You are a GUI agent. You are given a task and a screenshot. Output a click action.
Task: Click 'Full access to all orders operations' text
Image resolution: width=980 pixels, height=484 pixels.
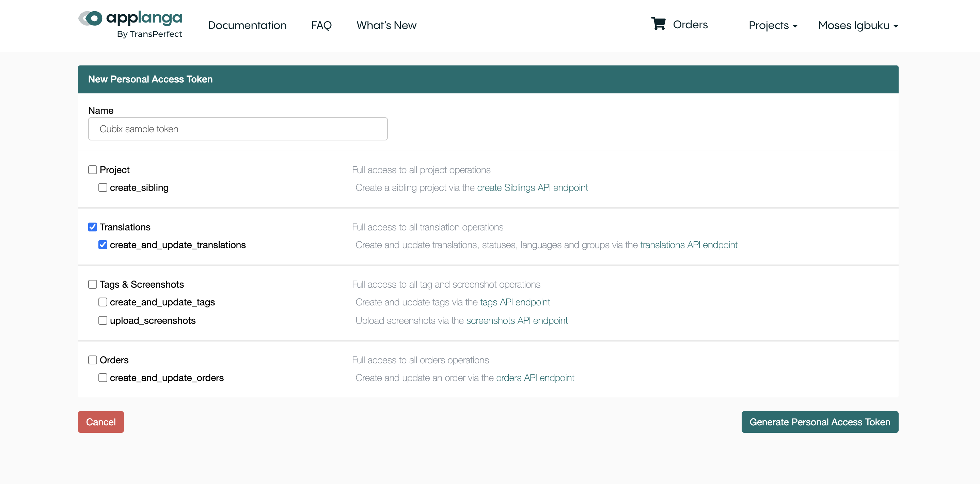tap(421, 360)
